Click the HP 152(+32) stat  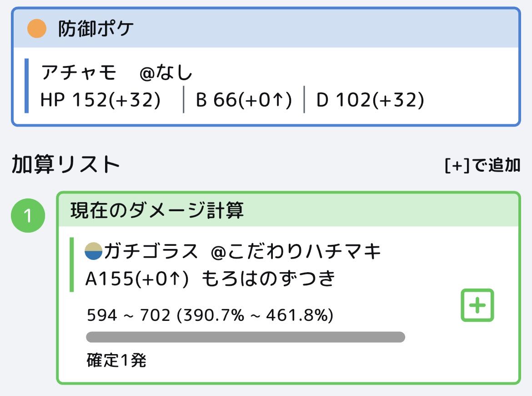100,100
